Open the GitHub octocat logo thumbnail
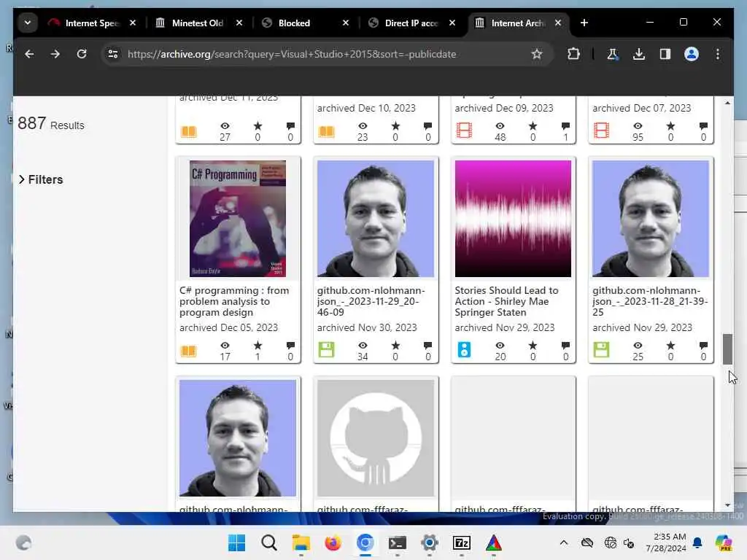The width and height of the screenshot is (747, 560). tap(376, 438)
